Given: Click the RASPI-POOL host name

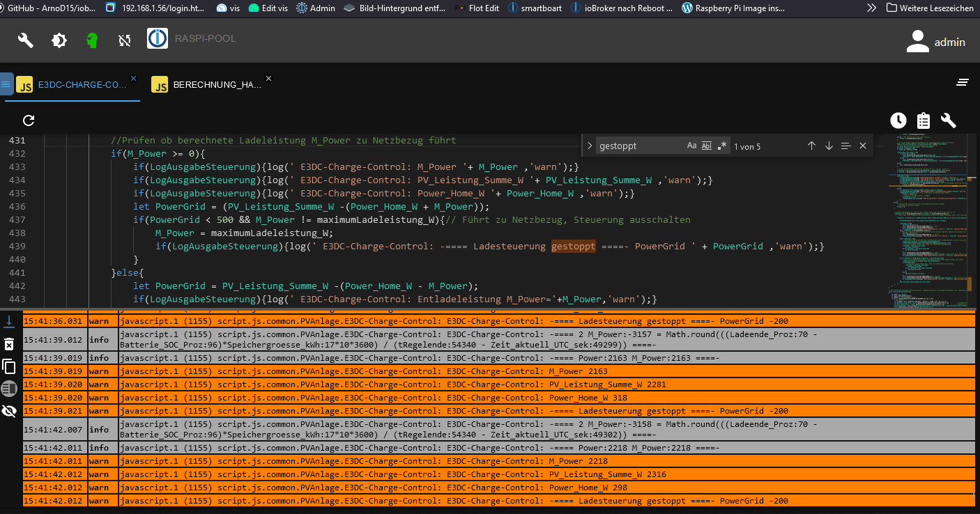Looking at the screenshot, I should tap(206, 38).
